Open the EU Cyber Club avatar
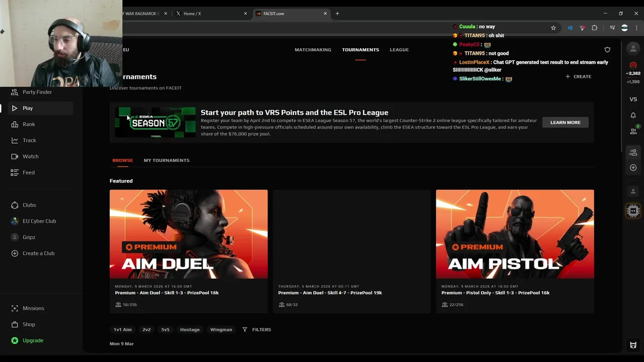This screenshot has width=644, height=362. point(15,221)
